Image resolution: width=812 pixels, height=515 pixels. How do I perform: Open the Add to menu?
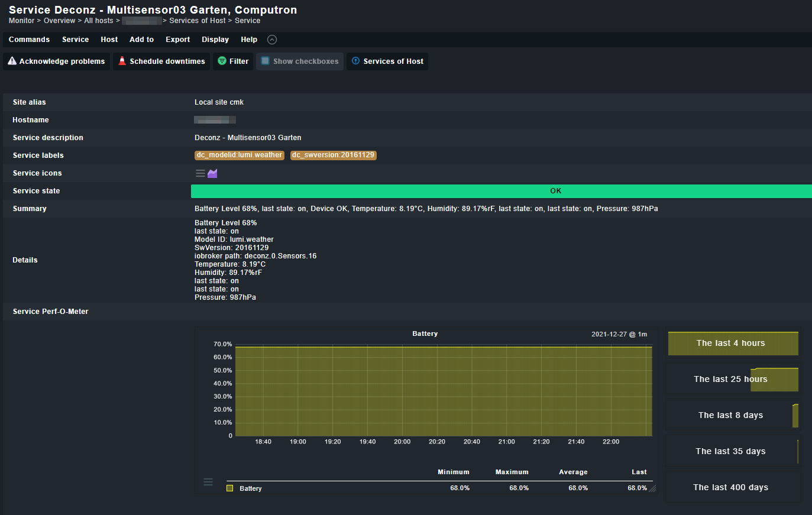coord(141,40)
